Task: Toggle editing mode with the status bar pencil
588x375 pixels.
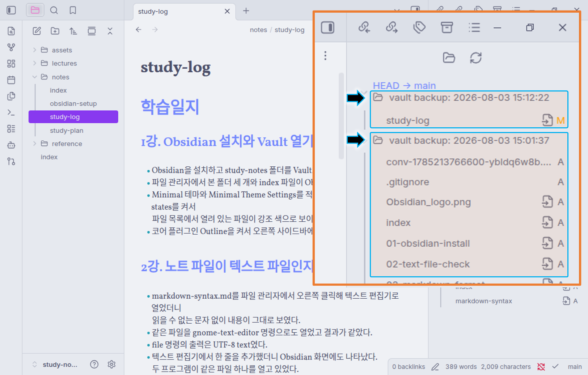Action: (435, 367)
